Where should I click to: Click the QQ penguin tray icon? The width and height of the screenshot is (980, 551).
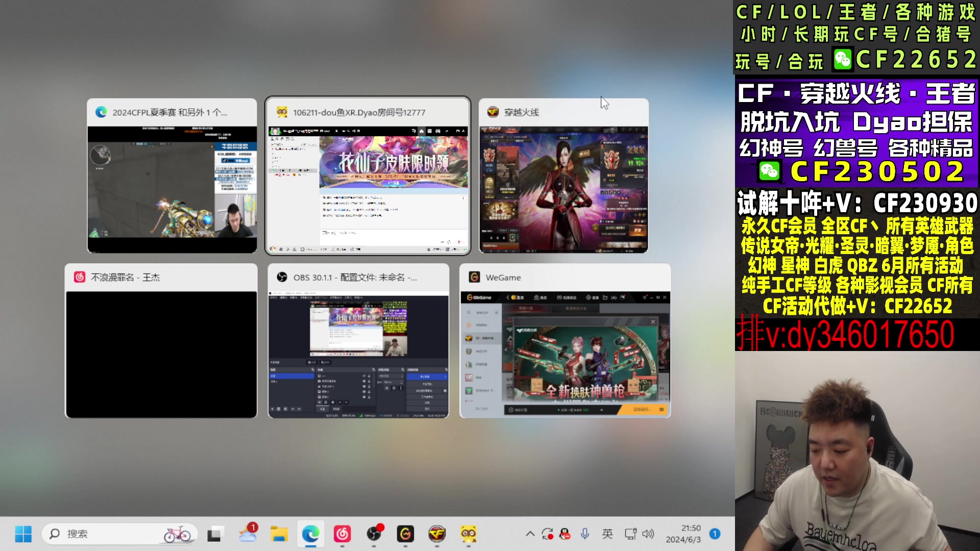[x=565, y=534]
